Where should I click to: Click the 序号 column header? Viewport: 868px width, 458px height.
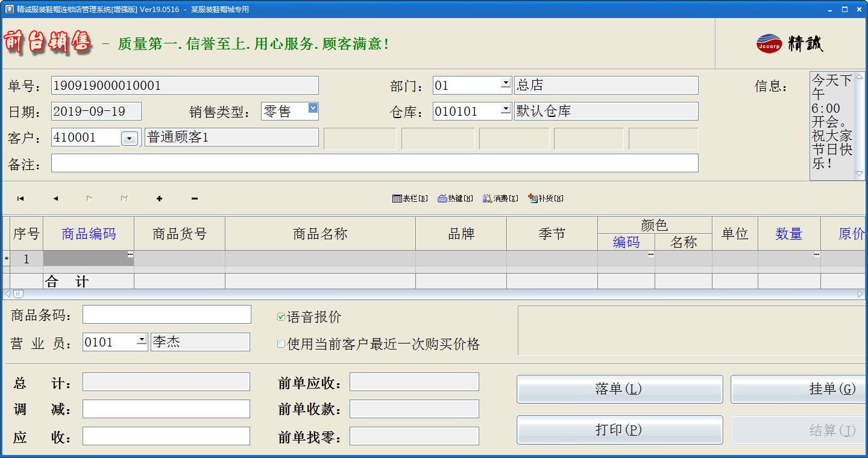[27, 234]
